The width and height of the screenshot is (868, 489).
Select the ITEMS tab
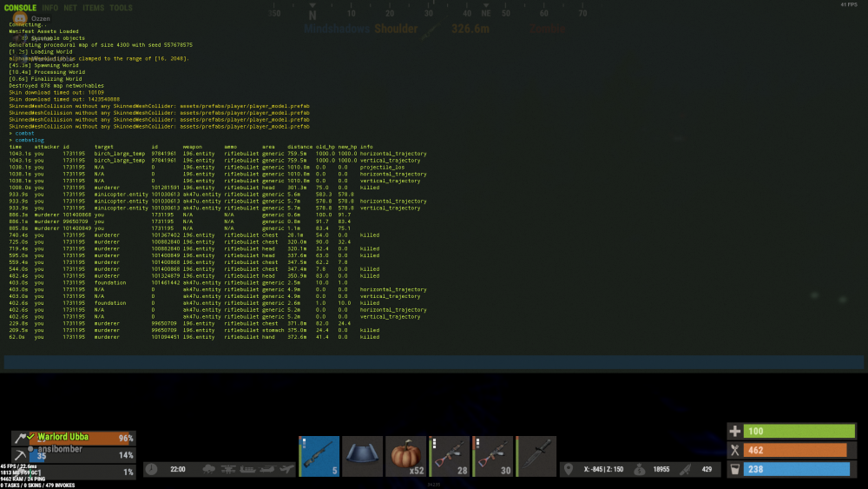(x=93, y=8)
